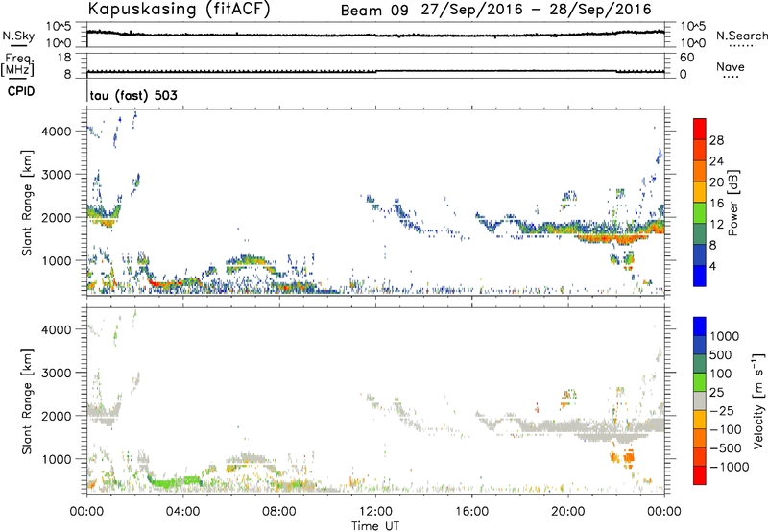Click the '60' Nave axis tick
Screen dimensions: 768x532
point(686,58)
